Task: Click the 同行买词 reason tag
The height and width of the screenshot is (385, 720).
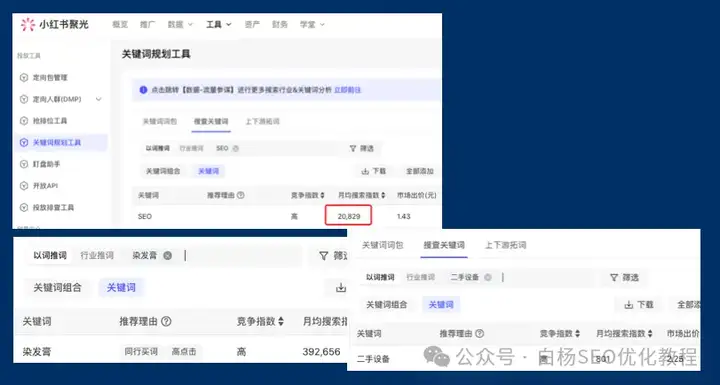Action: pos(141,351)
